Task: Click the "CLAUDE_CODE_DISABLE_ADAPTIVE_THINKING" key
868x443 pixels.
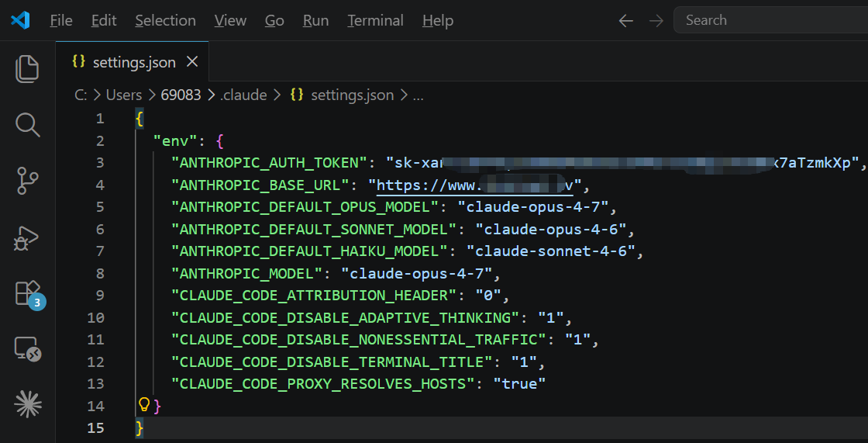Action: pyautogui.click(x=346, y=317)
